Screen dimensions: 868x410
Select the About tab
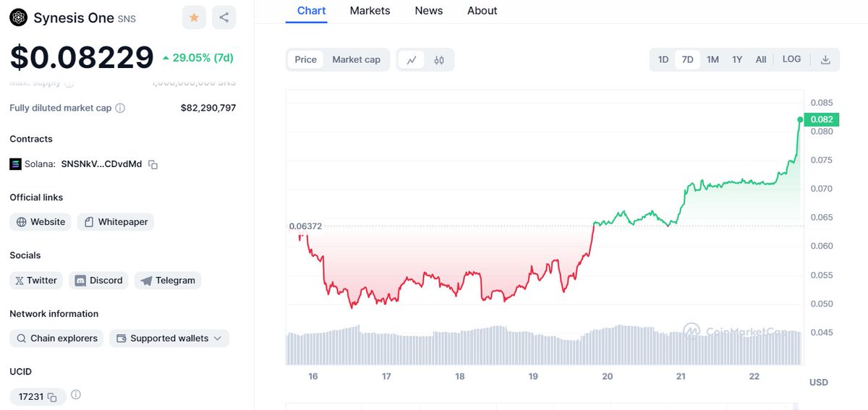pyautogui.click(x=482, y=11)
